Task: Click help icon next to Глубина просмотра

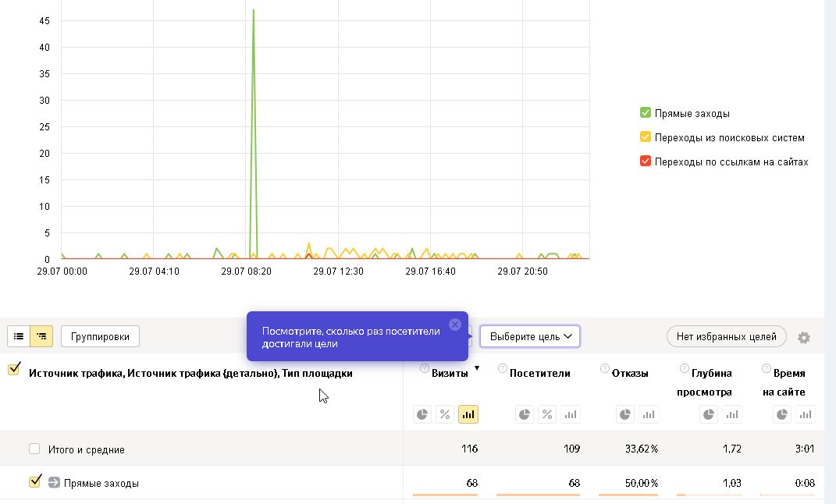Action: tap(685, 368)
